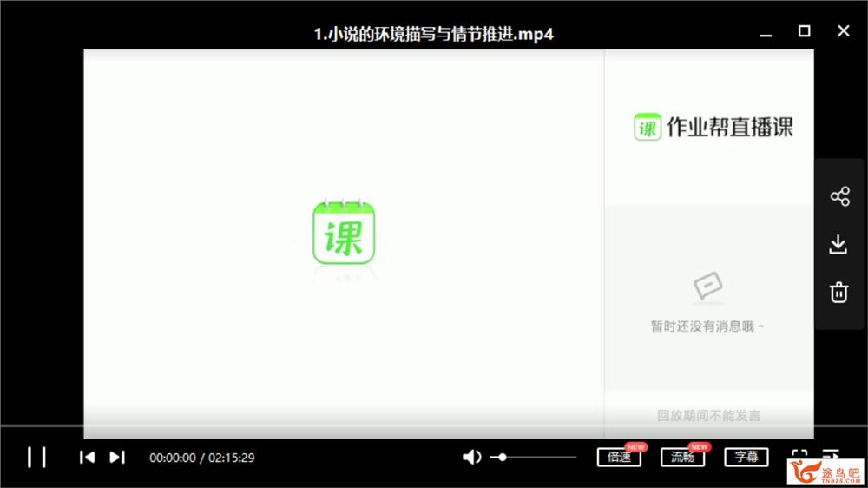The image size is (868, 488).
Task: Click the 00:00:00 / 02:15:29 time display
Action: point(201,458)
